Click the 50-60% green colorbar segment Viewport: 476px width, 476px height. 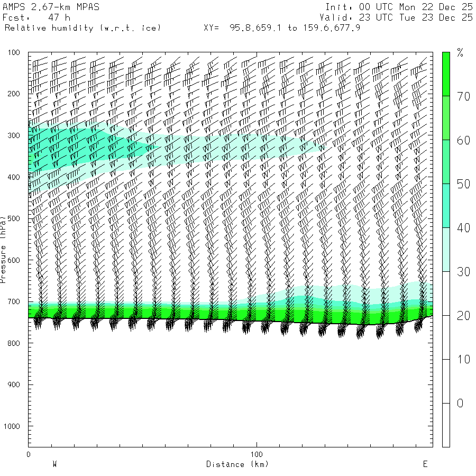click(446, 162)
